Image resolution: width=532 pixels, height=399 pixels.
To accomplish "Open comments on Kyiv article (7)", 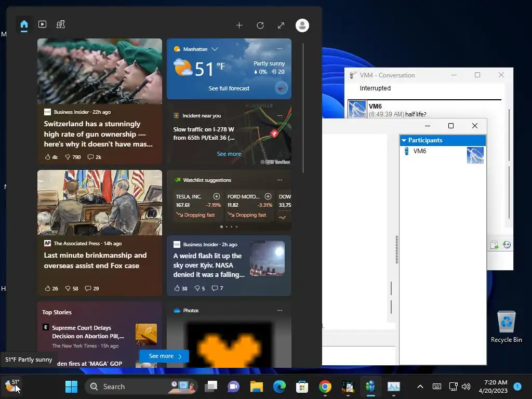I will tap(217, 288).
